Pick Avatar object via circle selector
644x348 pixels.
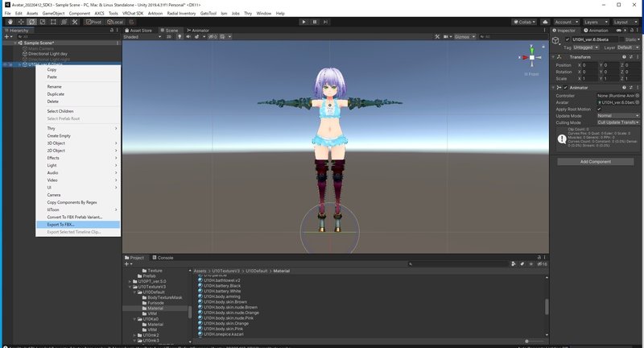pyautogui.click(x=638, y=102)
